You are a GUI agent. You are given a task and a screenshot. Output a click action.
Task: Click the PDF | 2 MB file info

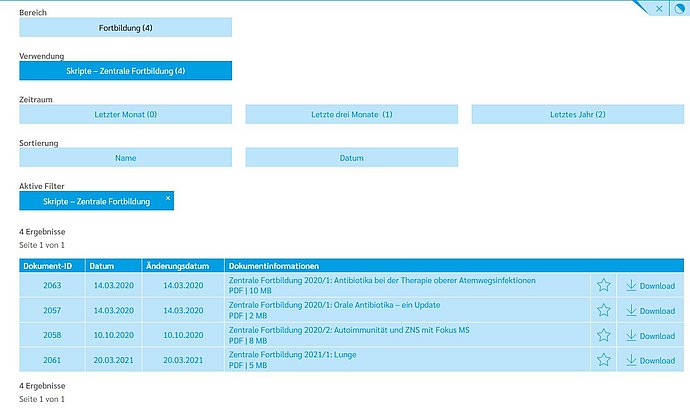coord(248,316)
